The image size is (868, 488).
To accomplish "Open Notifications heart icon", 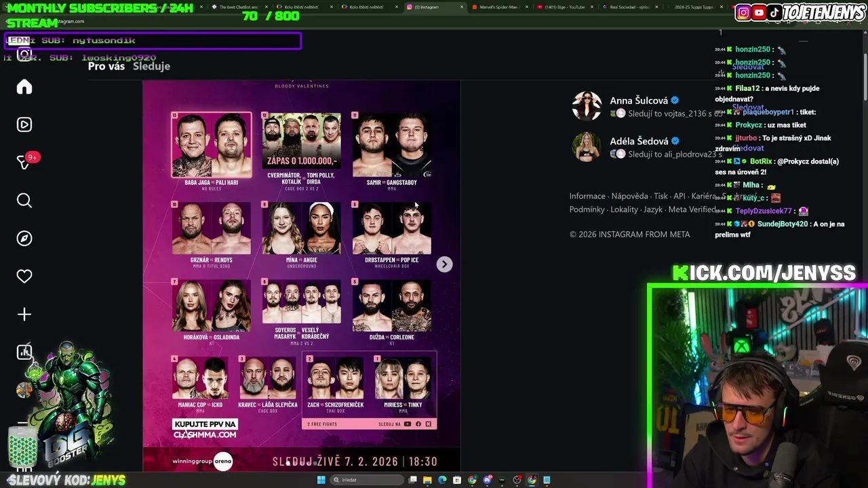I will point(24,277).
